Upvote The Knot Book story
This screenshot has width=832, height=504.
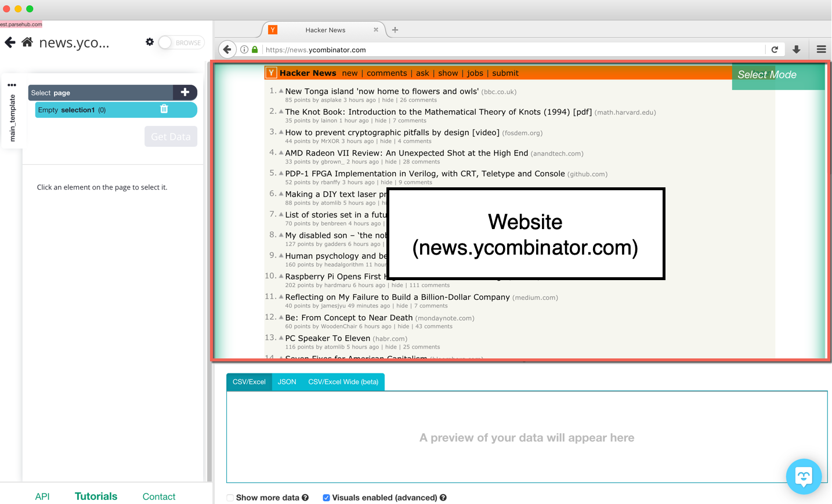tap(281, 111)
